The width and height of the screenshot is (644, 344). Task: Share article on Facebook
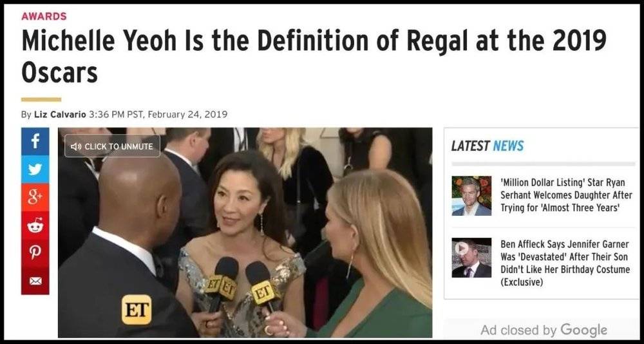point(35,141)
